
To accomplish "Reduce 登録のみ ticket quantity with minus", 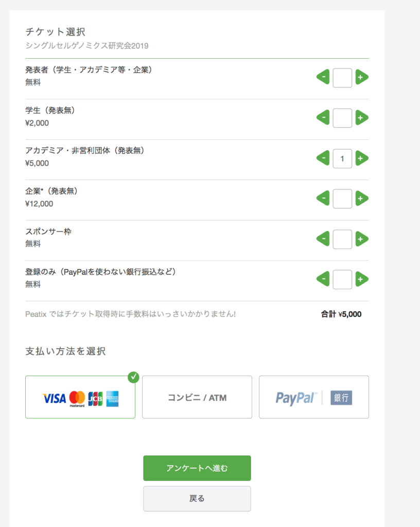I will 323,279.
